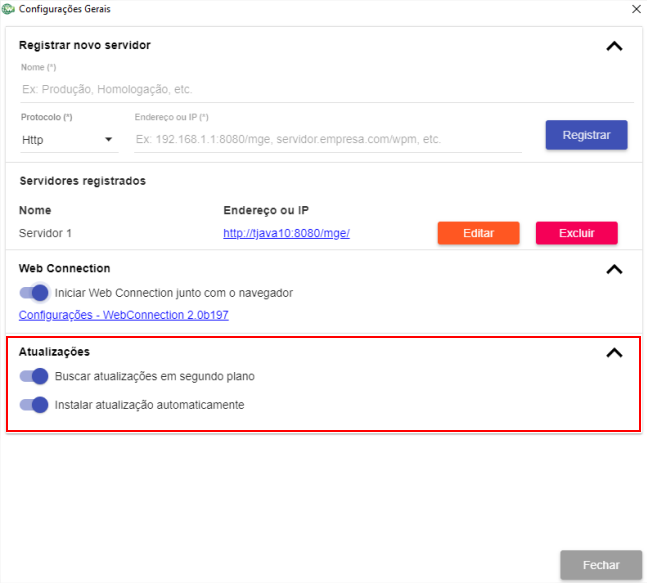Collapse the Atualizações section
The image size is (647, 583).
tap(614, 353)
